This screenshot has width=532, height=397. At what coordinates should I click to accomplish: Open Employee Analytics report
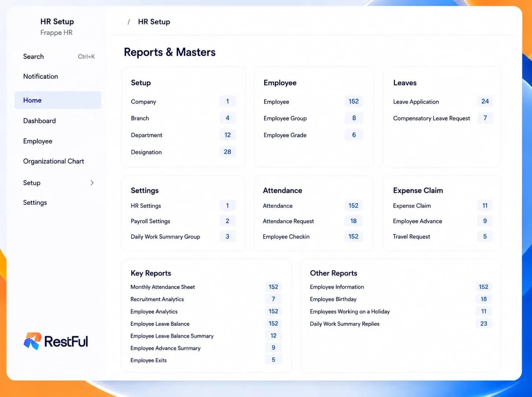pyautogui.click(x=154, y=311)
